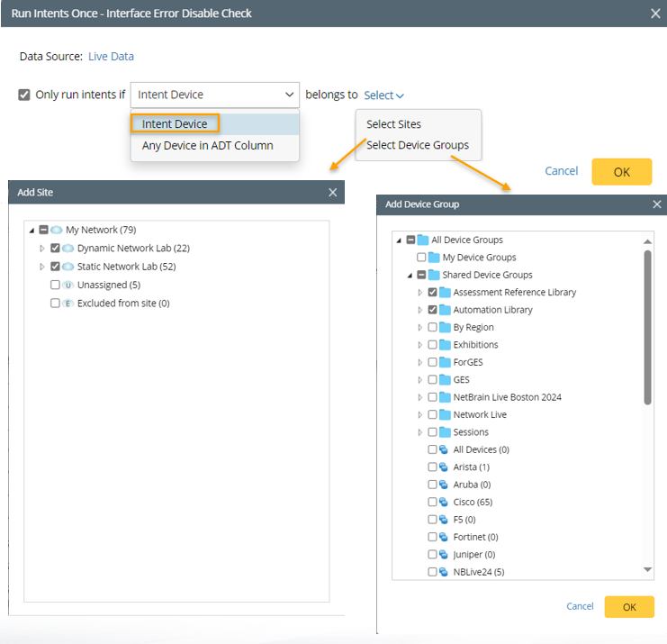Click the Cisco (65) device group icon
Viewport: 667px width, 644px height.
click(444, 502)
